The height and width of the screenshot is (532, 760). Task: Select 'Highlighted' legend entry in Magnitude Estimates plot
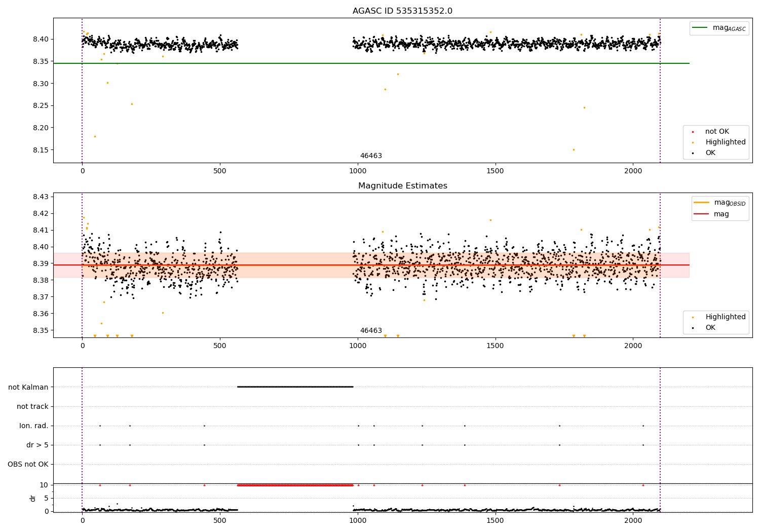[725, 317]
